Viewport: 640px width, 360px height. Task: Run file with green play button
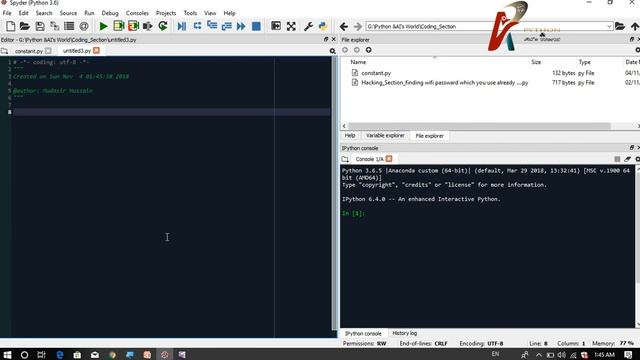click(103, 26)
